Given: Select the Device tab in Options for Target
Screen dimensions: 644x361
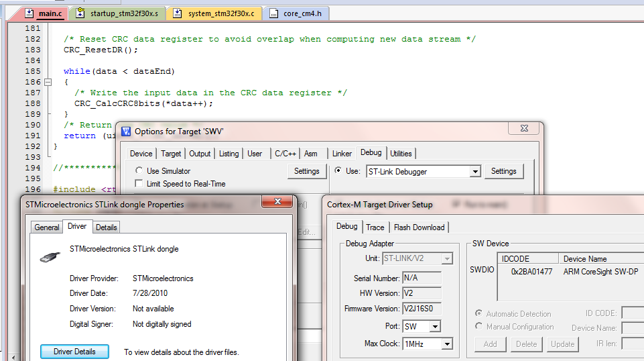Looking at the screenshot, I should (141, 154).
